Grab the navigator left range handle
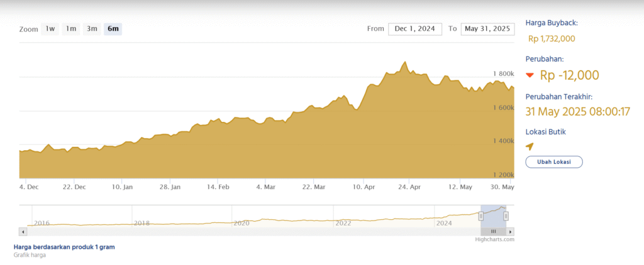The width and height of the screenshot is (644, 265). [481, 216]
